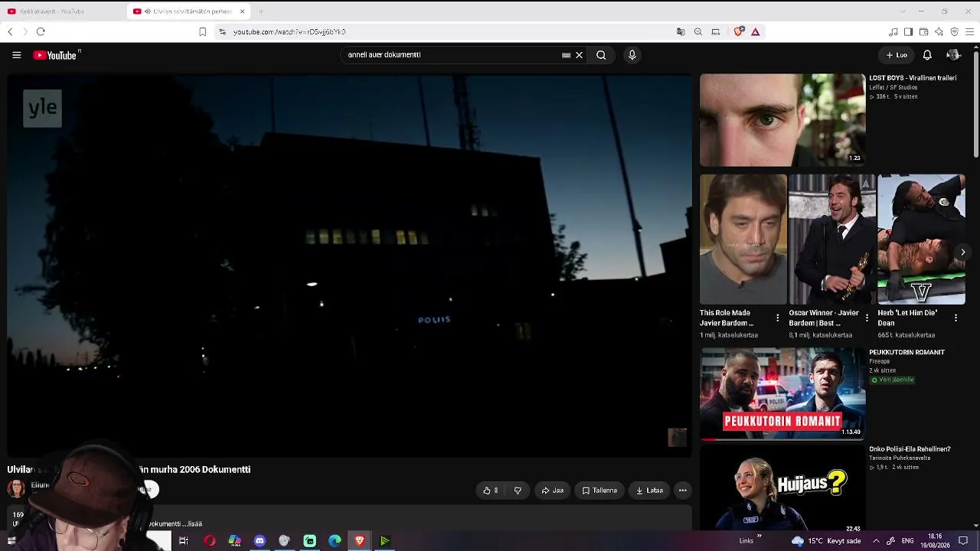
Task: Open Microsoft Edge from the taskbar
Action: (335, 541)
